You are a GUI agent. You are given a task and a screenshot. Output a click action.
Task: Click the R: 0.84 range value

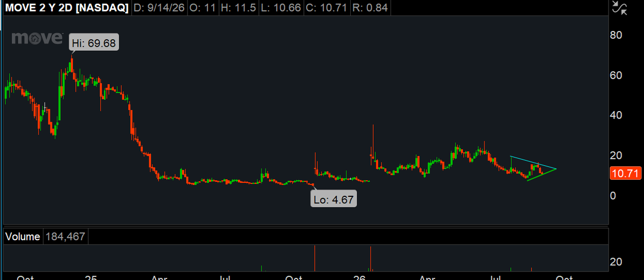click(x=369, y=8)
